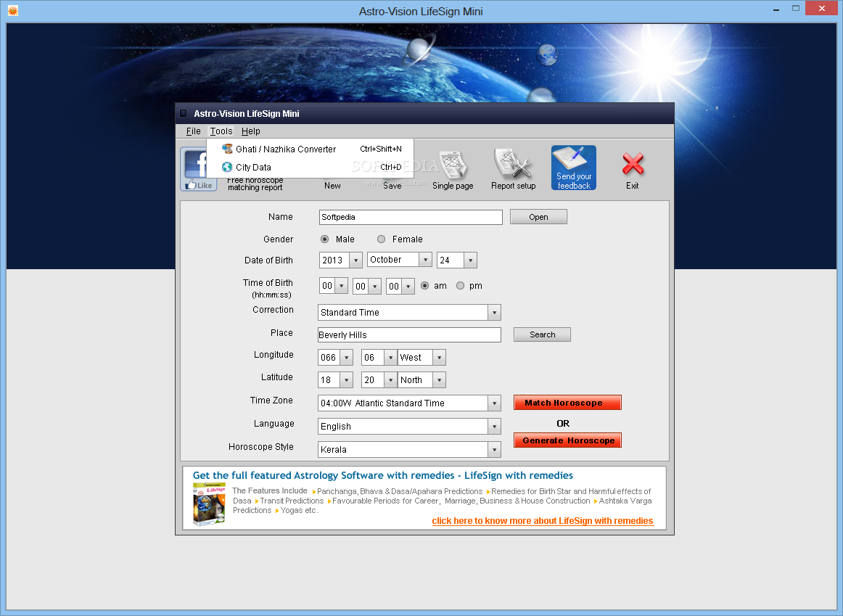The image size is (843, 616).
Task: Click the Match Horoscope button
Action: point(567,403)
